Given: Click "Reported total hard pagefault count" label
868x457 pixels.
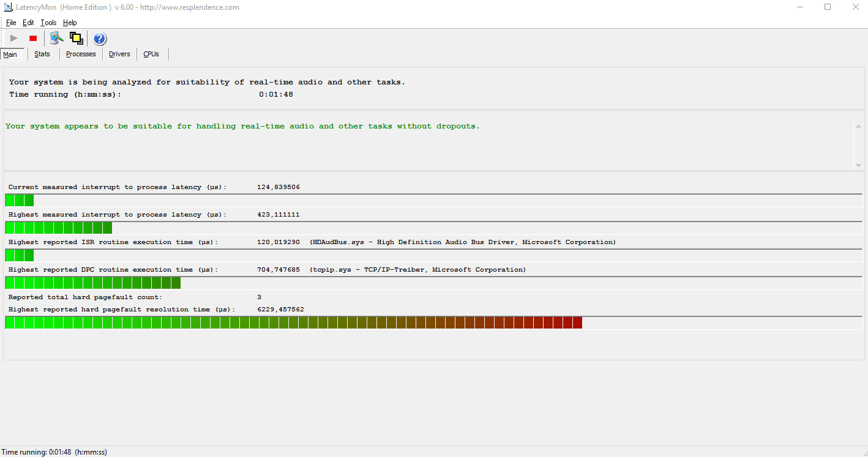Looking at the screenshot, I should tap(85, 297).
